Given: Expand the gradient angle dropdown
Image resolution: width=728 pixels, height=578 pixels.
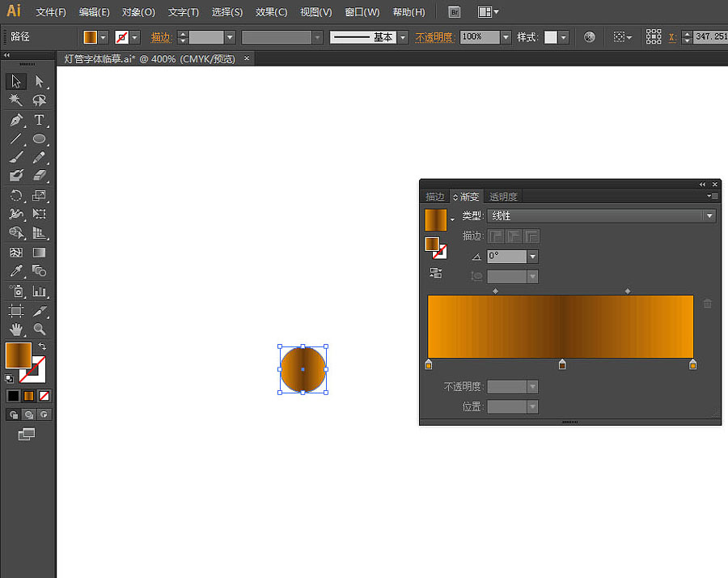Looking at the screenshot, I should pyautogui.click(x=532, y=257).
